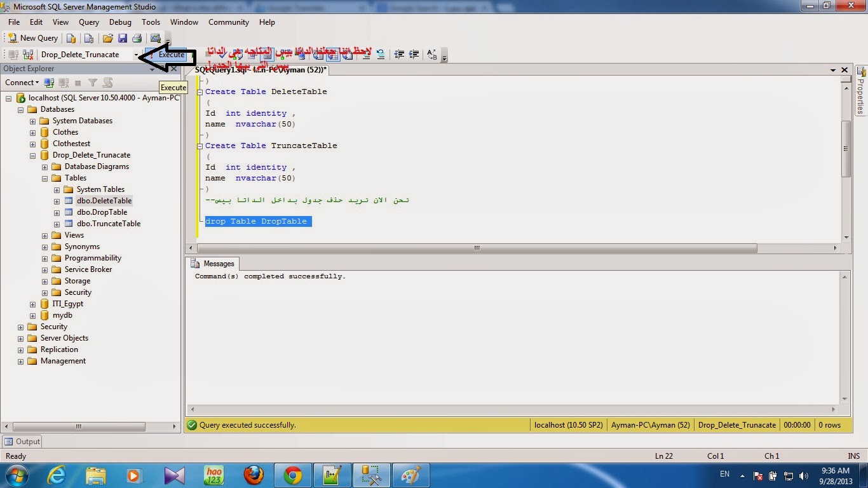This screenshot has height=488, width=868.
Task: Open the Properties side tab
Action: point(860,91)
